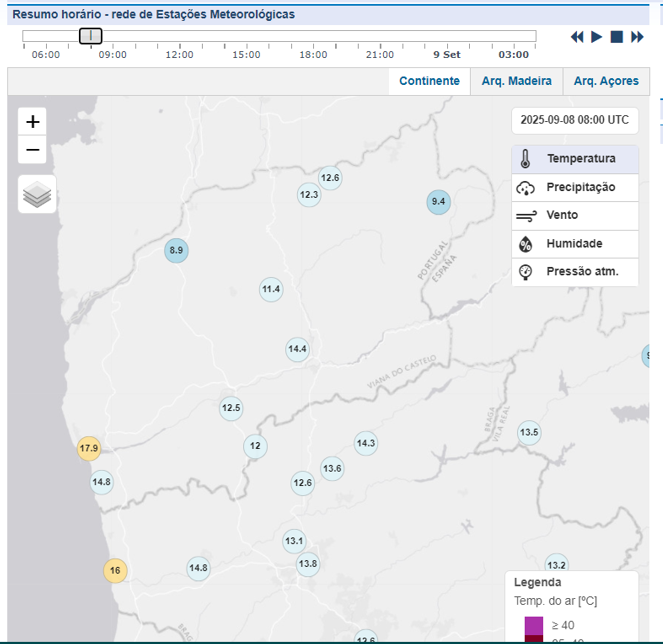663x644 pixels.
Task: Jump to 12:00 on the timeline
Action: [x=179, y=55]
